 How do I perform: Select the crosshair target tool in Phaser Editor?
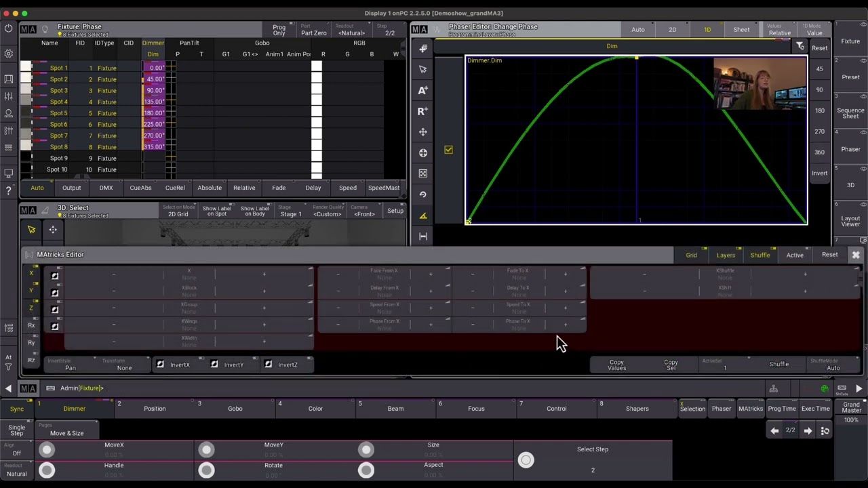pyautogui.click(x=423, y=153)
